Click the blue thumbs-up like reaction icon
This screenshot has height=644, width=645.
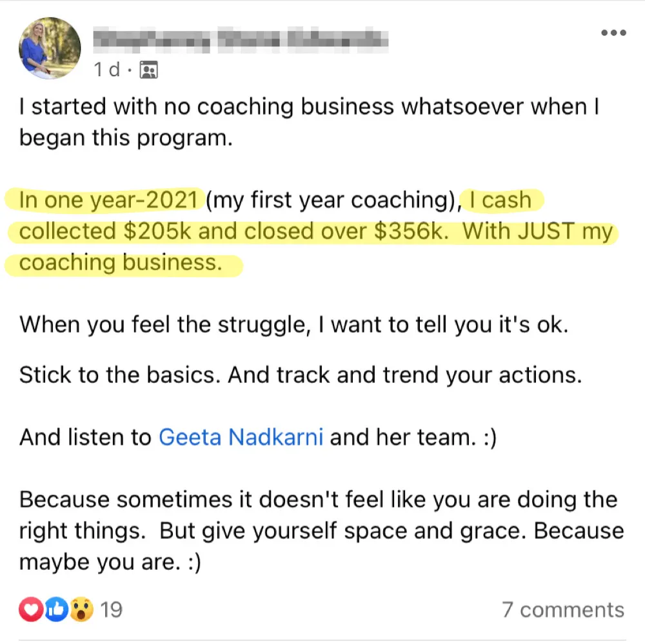coord(56,609)
